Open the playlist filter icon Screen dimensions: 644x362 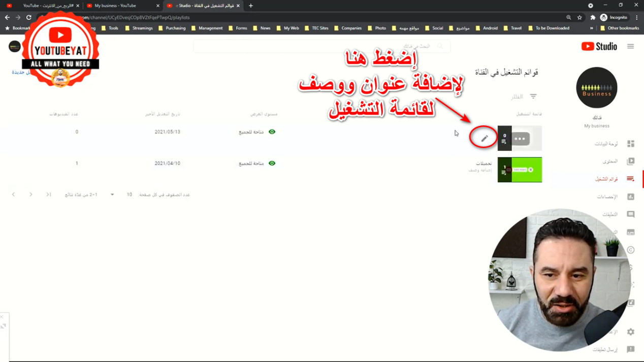pos(533,96)
